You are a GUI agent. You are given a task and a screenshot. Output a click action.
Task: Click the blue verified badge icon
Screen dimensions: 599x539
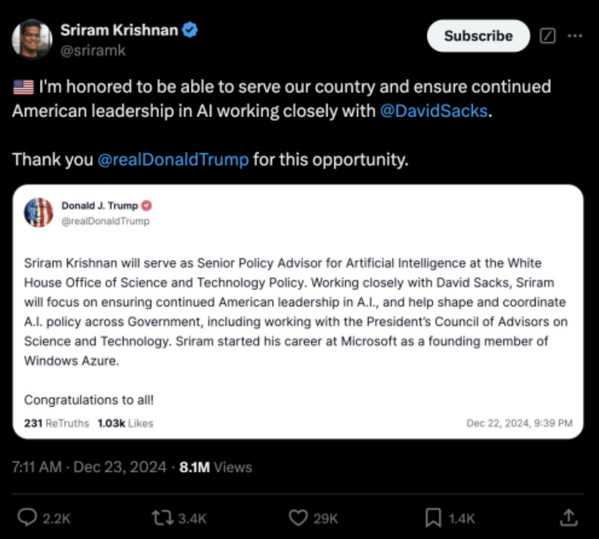pyautogui.click(x=190, y=30)
